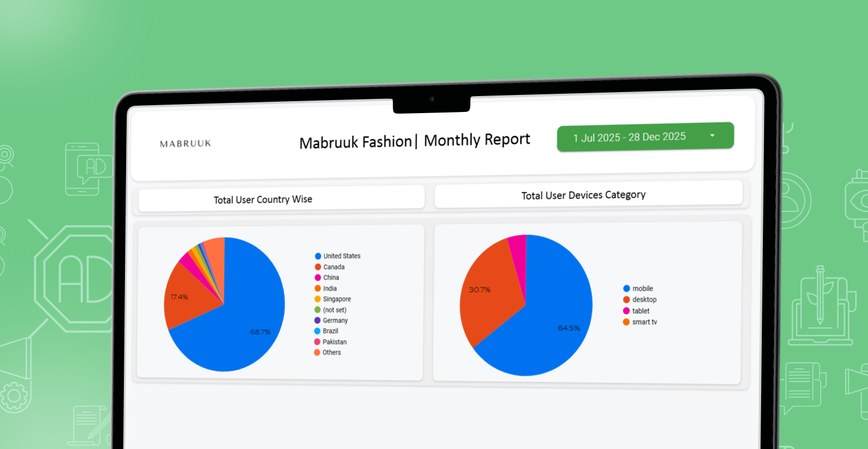This screenshot has width=868, height=449.
Task: Click India legend entry
Action: pyautogui.click(x=329, y=289)
